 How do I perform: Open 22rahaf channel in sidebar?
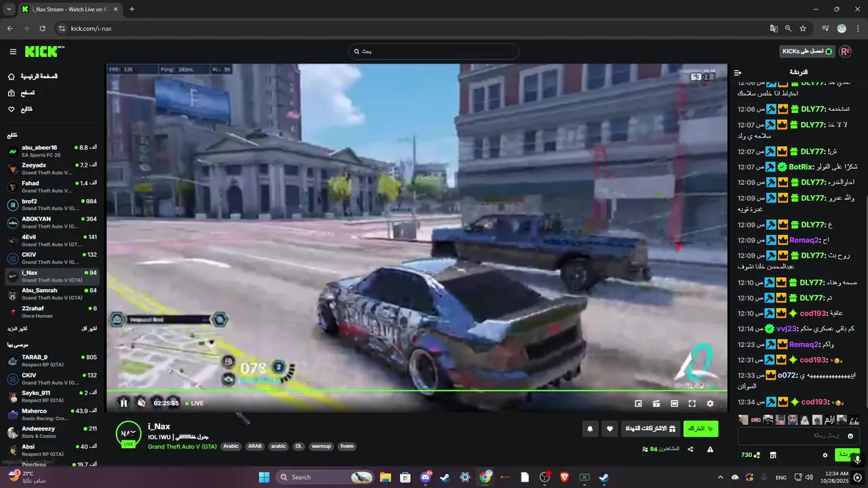click(x=53, y=312)
